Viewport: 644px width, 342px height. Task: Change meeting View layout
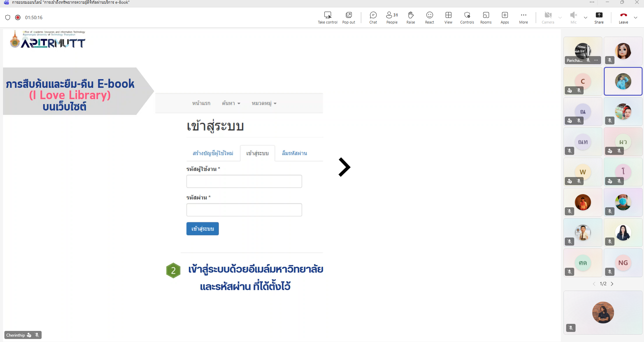click(x=448, y=17)
